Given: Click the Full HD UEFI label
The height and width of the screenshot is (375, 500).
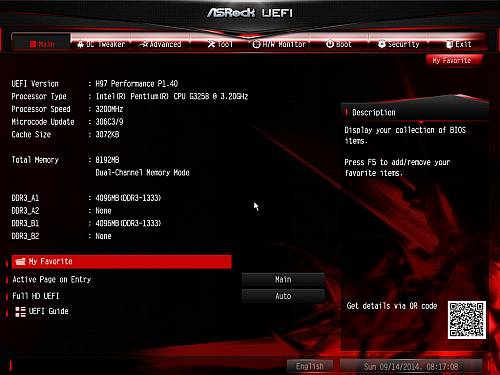Looking at the screenshot, I should pyautogui.click(x=36, y=296).
